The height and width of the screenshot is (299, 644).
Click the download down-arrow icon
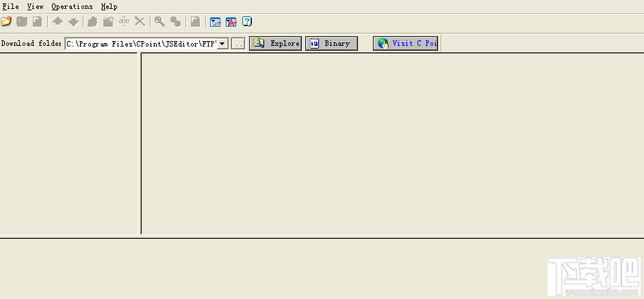pyautogui.click(x=73, y=21)
